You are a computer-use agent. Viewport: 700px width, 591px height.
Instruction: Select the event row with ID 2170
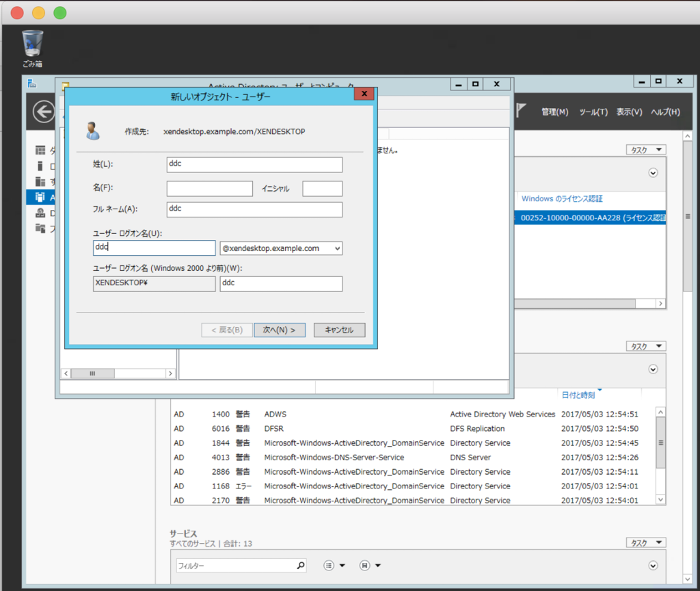pos(412,499)
